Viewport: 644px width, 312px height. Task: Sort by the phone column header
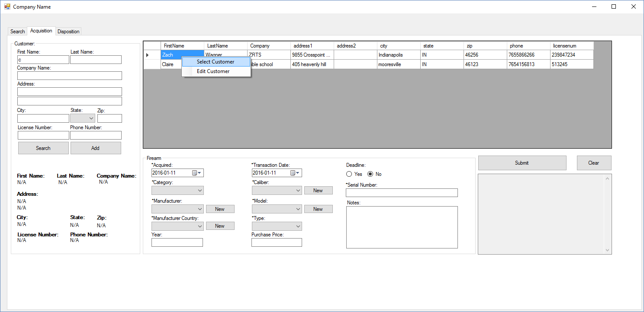coord(528,46)
